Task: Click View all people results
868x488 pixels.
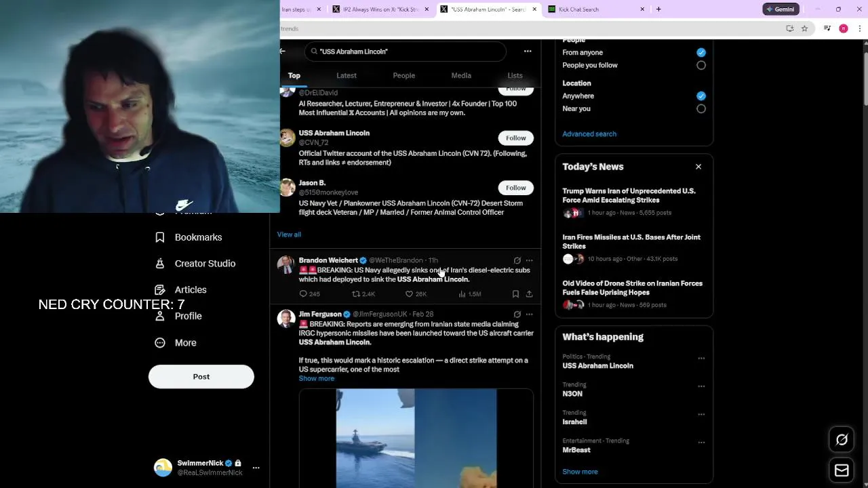Action: tap(289, 235)
